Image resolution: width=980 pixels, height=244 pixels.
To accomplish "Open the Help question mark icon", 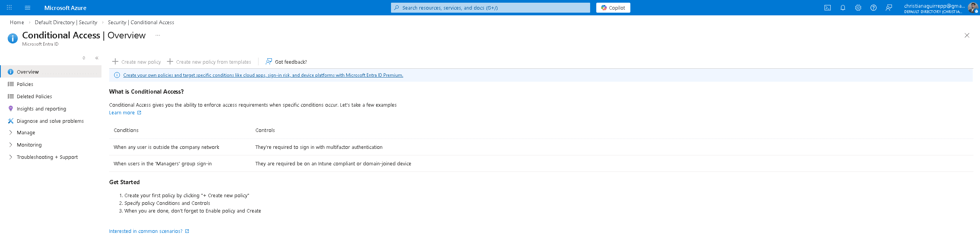I will 874,8.
